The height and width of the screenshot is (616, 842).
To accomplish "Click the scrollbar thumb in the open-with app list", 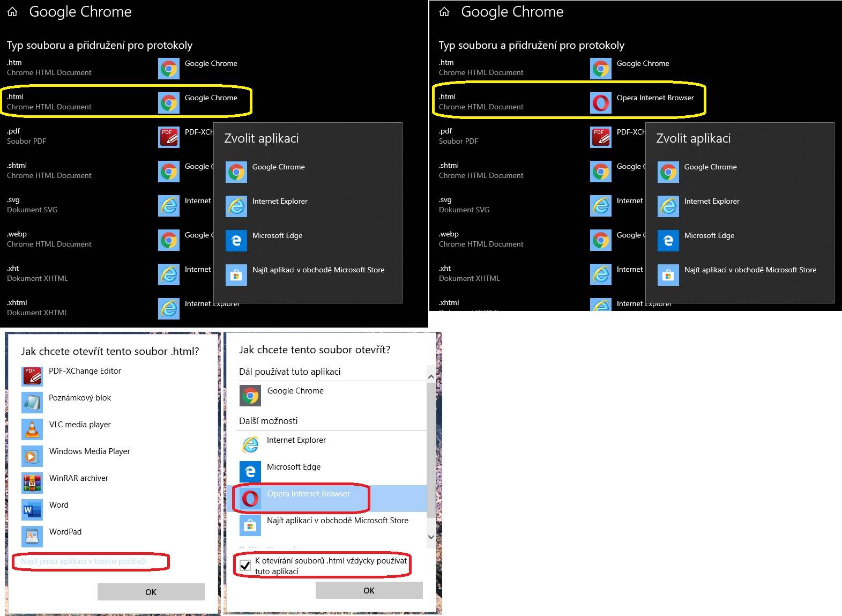I will click(431, 449).
